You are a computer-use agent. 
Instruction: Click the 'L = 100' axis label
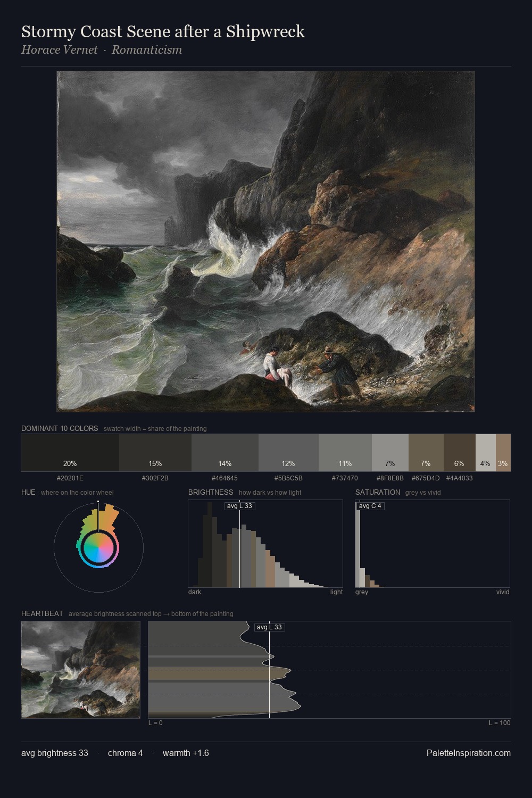tap(500, 723)
